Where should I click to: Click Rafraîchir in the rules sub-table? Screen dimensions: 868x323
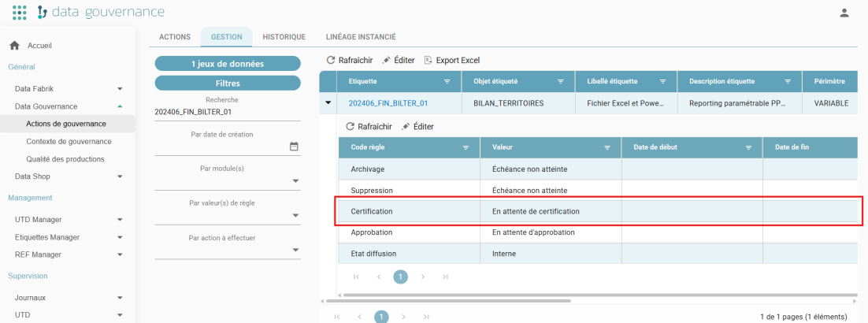point(369,126)
